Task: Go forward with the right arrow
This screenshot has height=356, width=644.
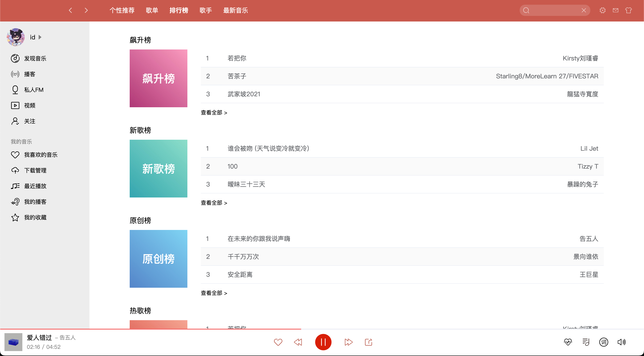Action: pos(86,10)
